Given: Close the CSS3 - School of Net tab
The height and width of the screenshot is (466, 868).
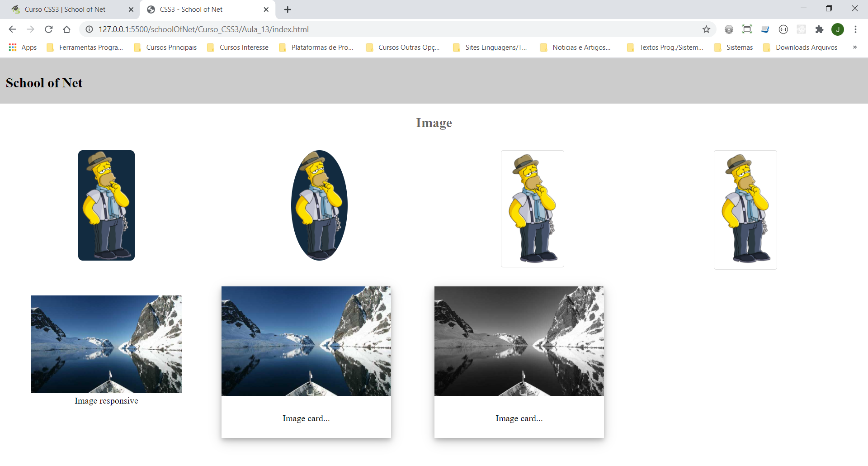Looking at the screenshot, I should [266, 10].
